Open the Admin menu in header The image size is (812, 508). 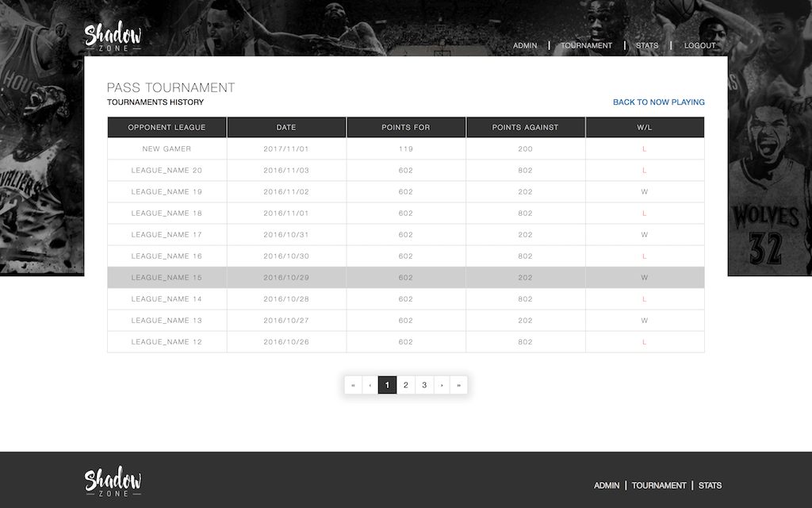point(525,45)
